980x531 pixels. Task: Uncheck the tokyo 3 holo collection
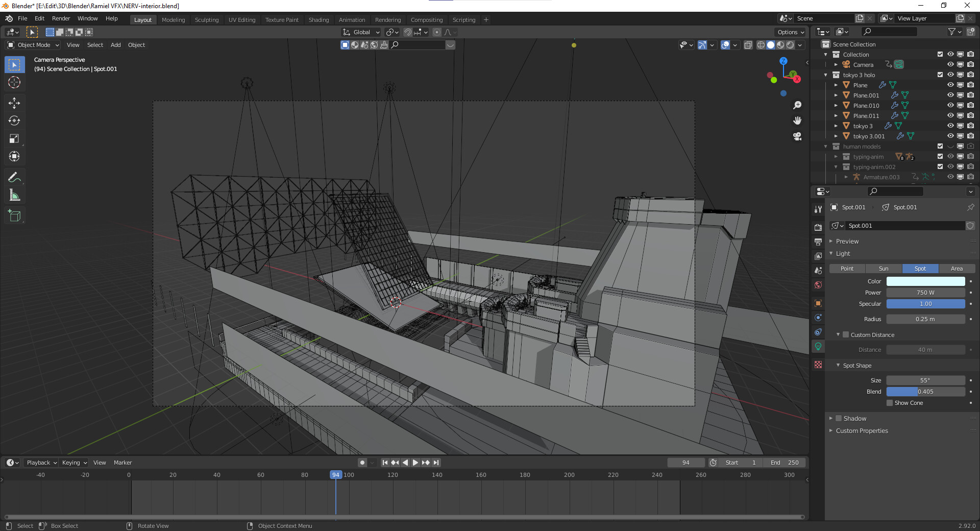pos(939,75)
